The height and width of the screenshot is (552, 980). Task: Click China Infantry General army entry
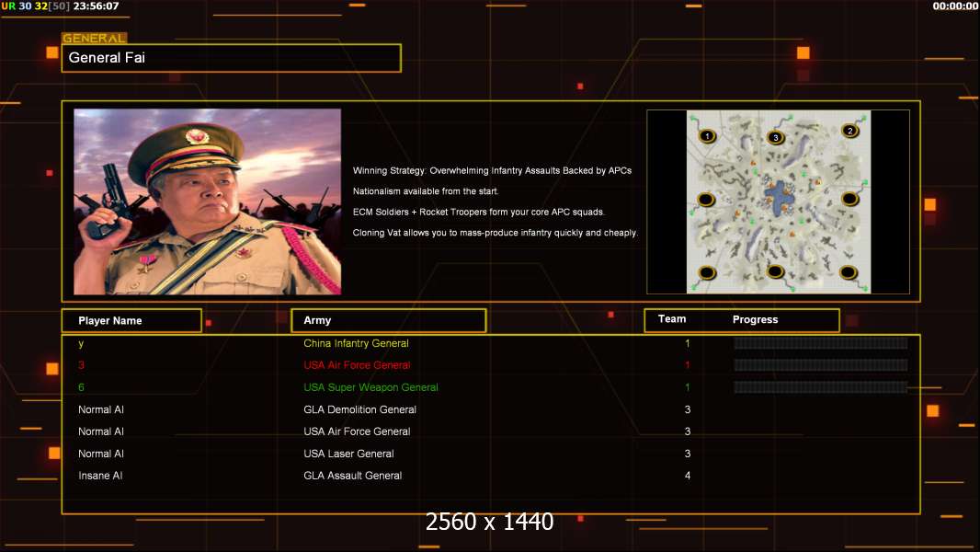[357, 343]
